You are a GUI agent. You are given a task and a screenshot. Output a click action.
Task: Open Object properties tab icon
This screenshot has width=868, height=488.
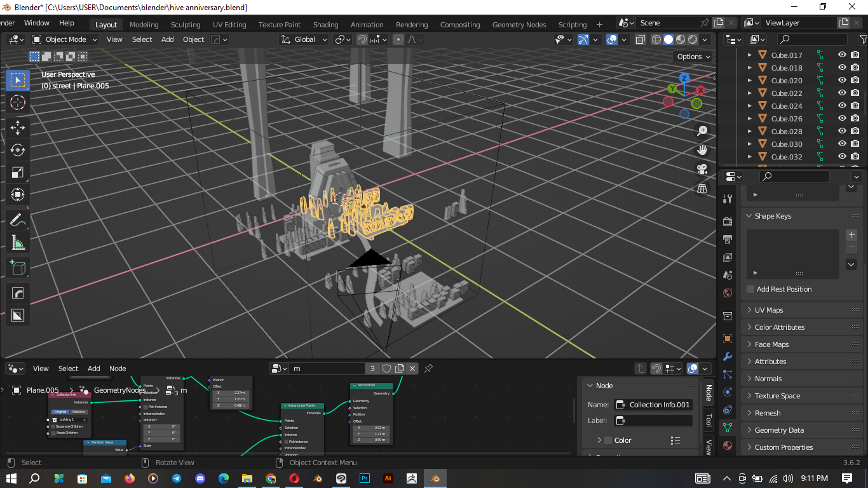tap(728, 339)
